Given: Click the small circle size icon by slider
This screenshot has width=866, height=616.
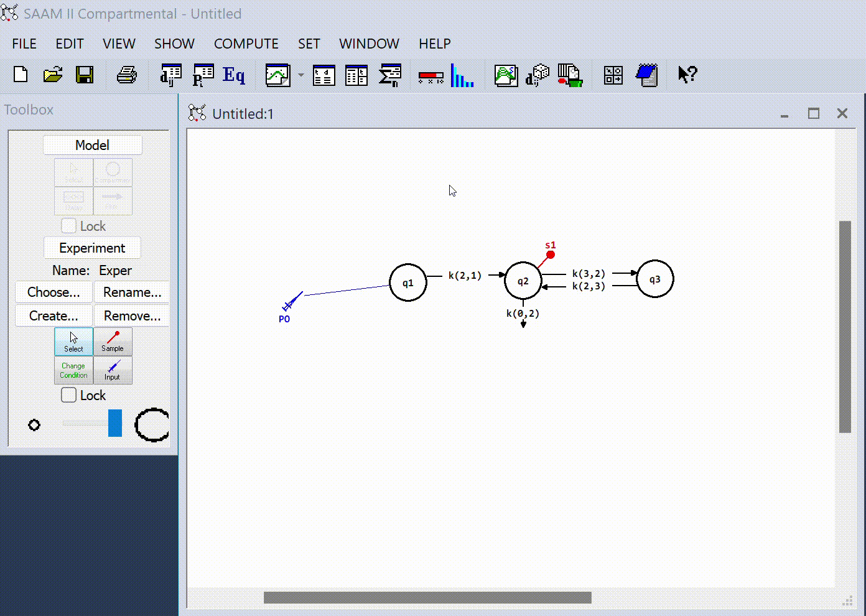Looking at the screenshot, I should pyautogui.click(x=34, y=425).
